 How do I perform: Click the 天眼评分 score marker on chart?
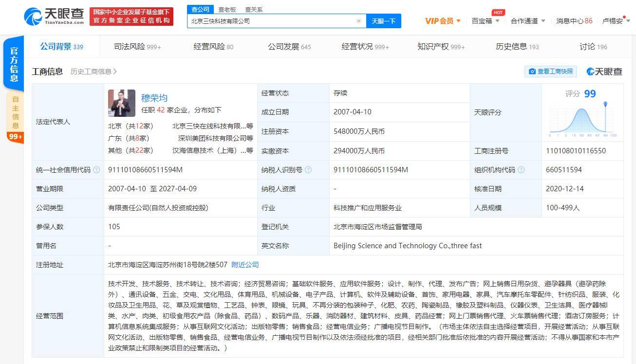point(605,104)
